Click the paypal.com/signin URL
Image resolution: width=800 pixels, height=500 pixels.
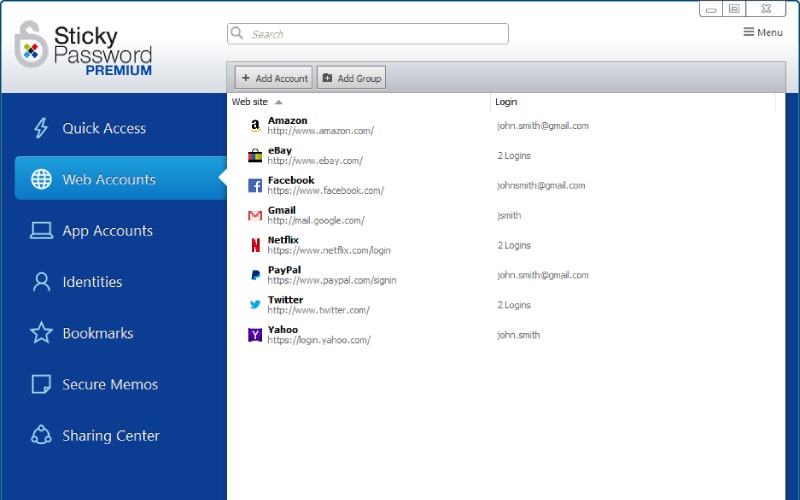click(x=332, y=280)
